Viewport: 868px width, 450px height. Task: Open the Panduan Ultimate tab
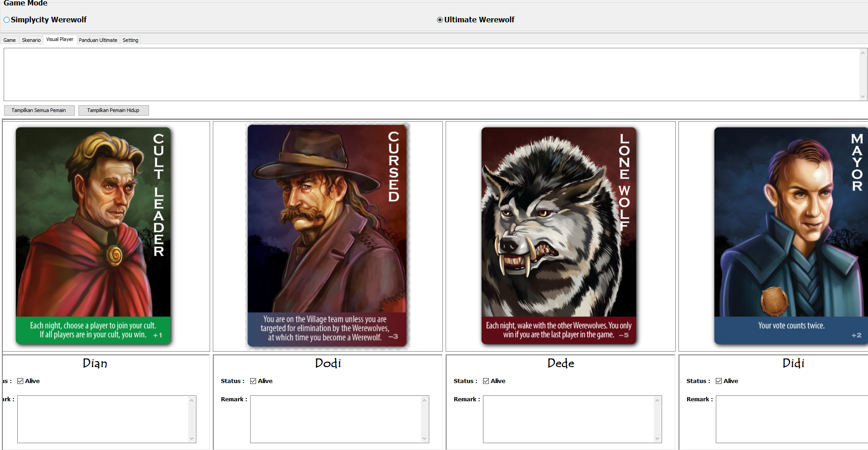(x=98, y=40)
